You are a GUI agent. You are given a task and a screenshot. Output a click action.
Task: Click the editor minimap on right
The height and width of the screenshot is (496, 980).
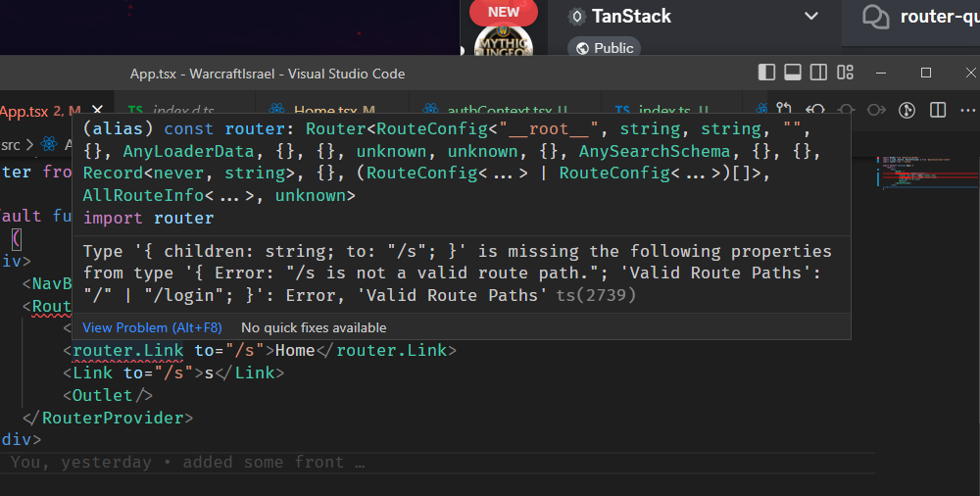tap(927, 174)
